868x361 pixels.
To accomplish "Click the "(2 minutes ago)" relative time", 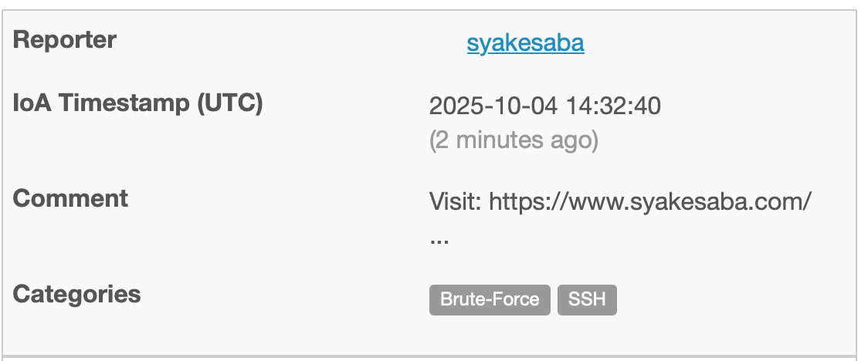I will [x=514, y=140].
